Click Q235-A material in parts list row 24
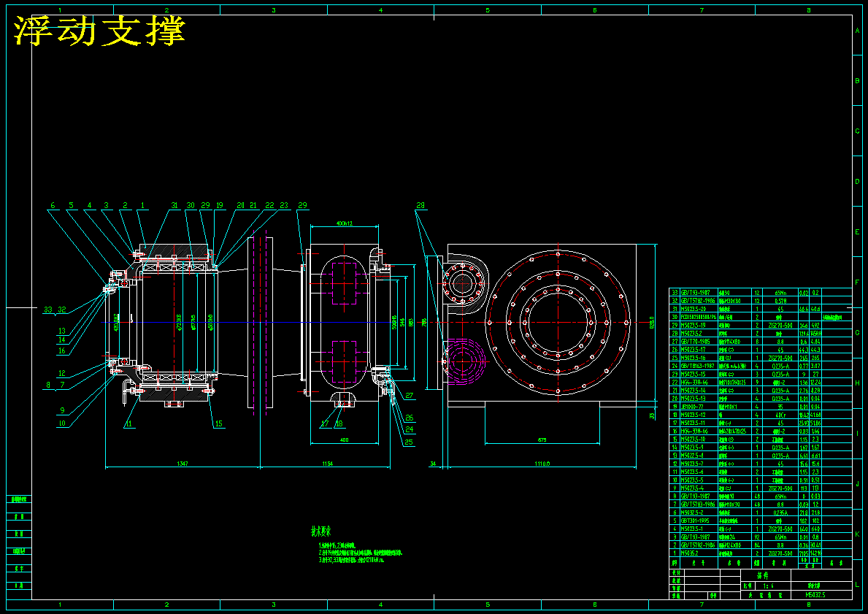This screenshot has width=868, height=614. click(782, 366)
